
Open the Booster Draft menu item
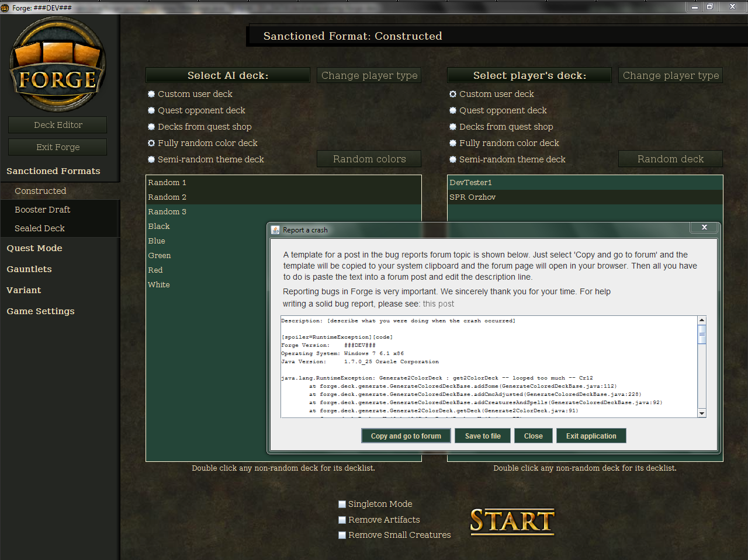coord(43,210)
